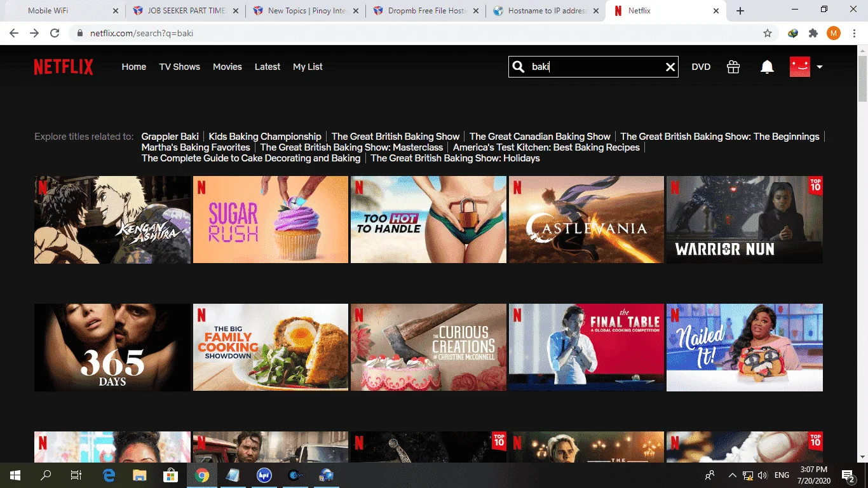Open the volume control in the system tray

(x=763, y=475)
